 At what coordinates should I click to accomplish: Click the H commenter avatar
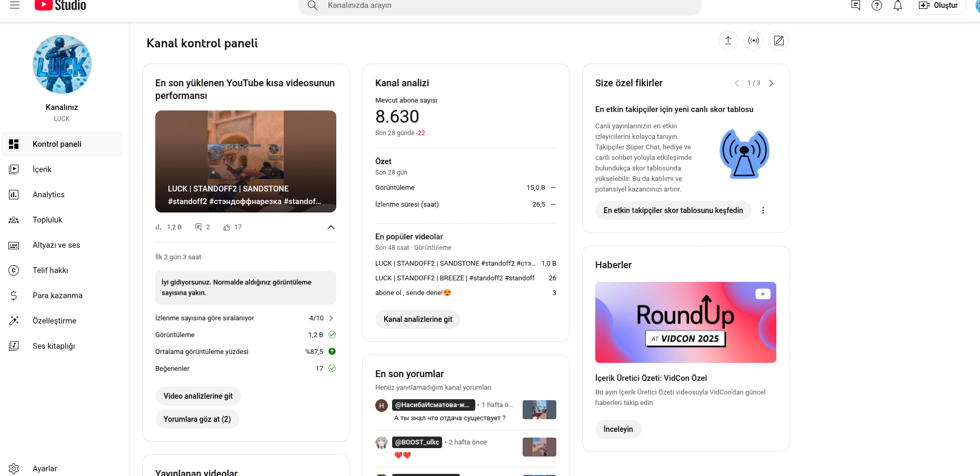[382, 406]
